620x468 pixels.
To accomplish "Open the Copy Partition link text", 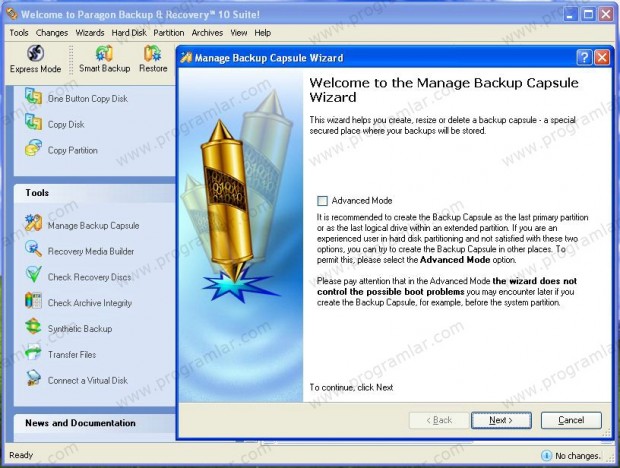I will (72, 150).
